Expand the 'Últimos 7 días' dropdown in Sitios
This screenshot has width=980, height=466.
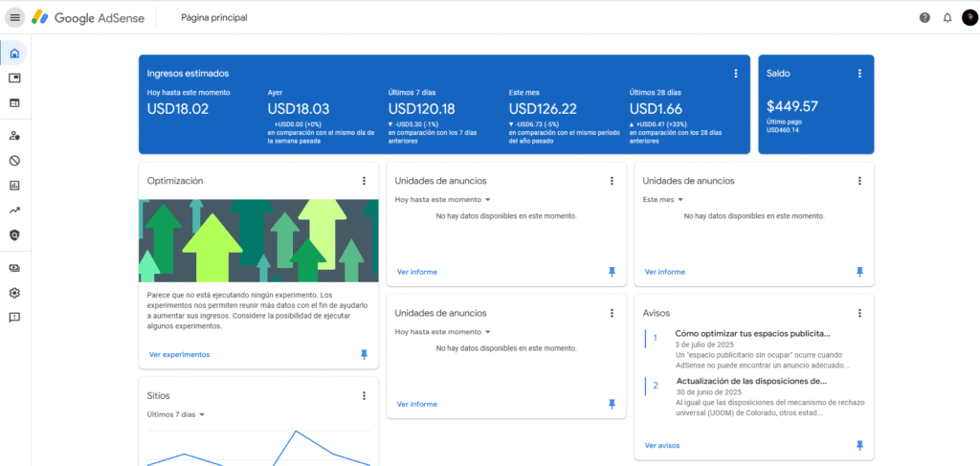(x=176, y=414)
